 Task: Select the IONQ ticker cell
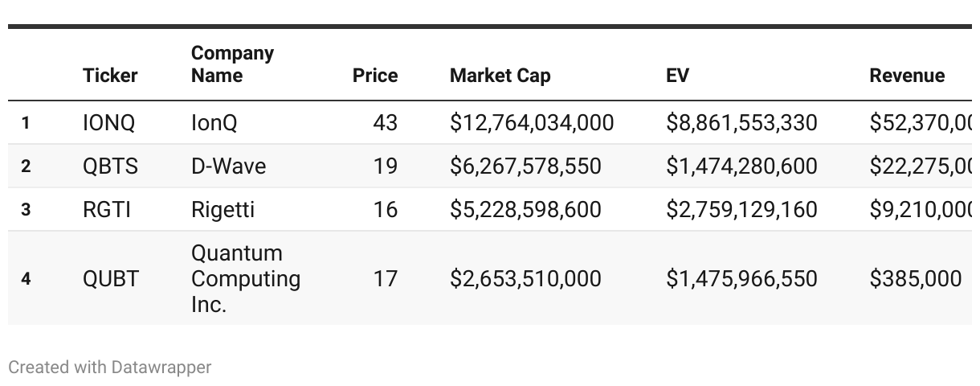(108, 123)
